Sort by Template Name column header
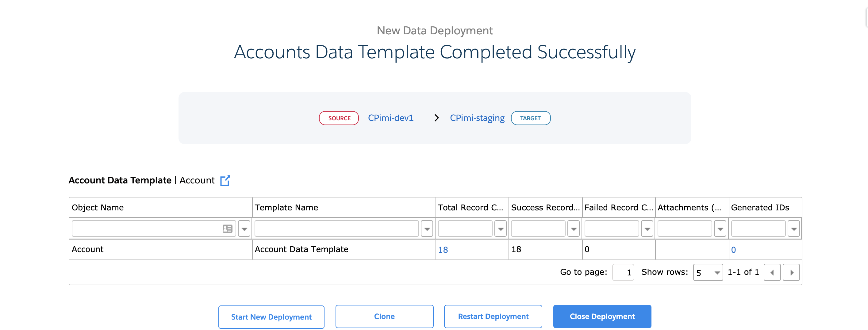 click(344, 208)
